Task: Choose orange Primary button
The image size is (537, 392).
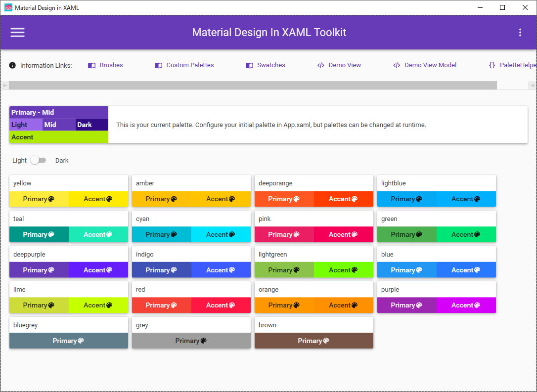Action: [x=284, y=305]
